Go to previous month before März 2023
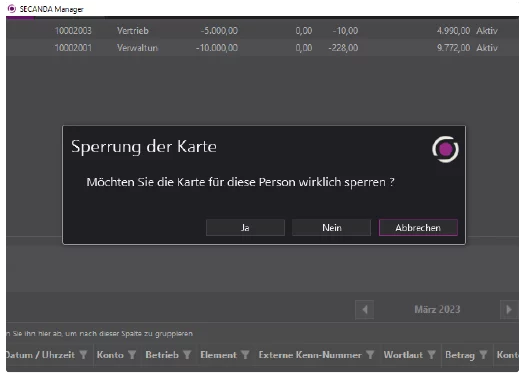This screenshot has width=524, height=373. pyautogui.click(x=365, y=309)
